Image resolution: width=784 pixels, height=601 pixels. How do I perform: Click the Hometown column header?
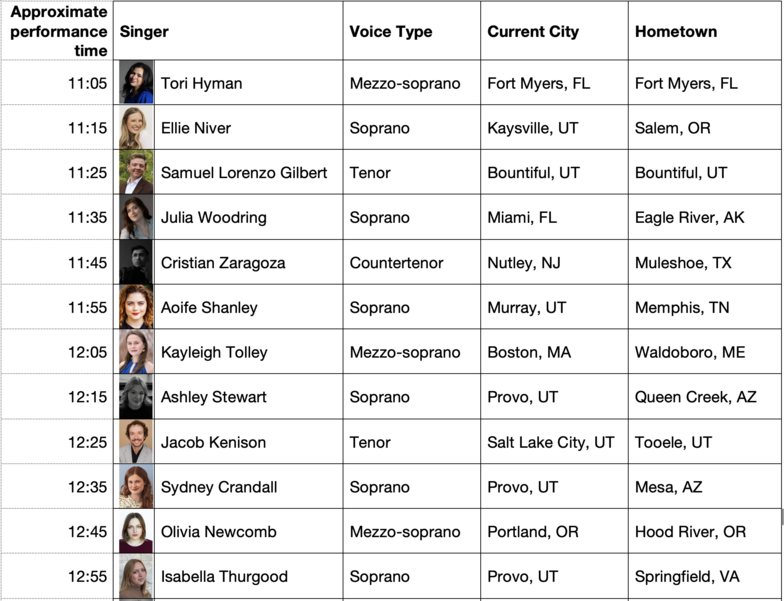point(676,31)
